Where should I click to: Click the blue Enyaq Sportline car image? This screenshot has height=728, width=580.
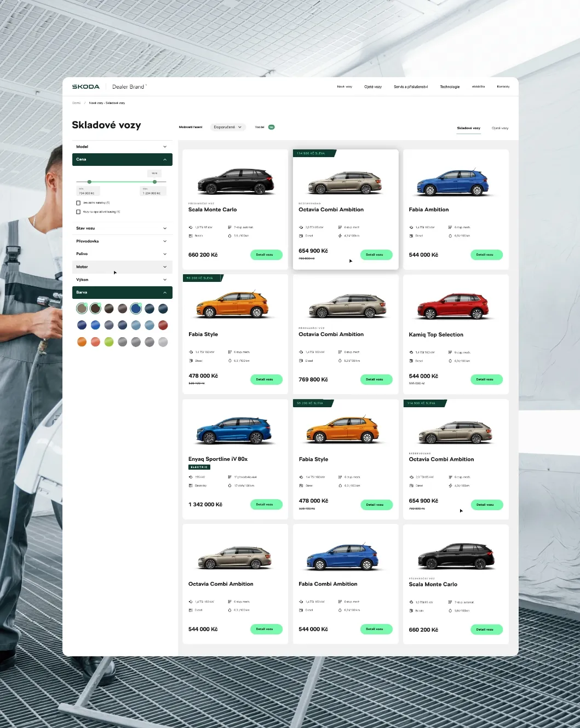tap(234, 431)
